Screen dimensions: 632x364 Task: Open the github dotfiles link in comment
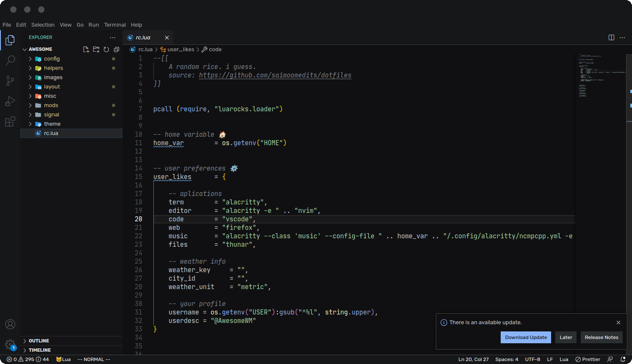(x=275, y=75)
